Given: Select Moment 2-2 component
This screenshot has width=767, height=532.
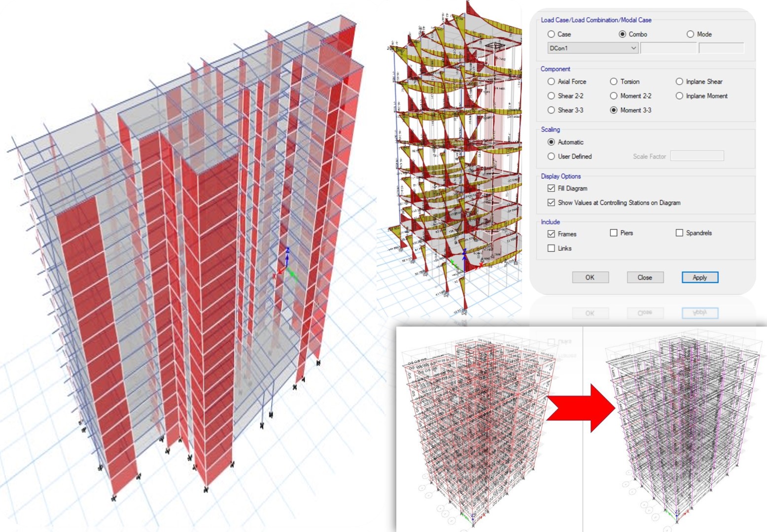Looking at the screenshot, I should [x=613, y=96].
